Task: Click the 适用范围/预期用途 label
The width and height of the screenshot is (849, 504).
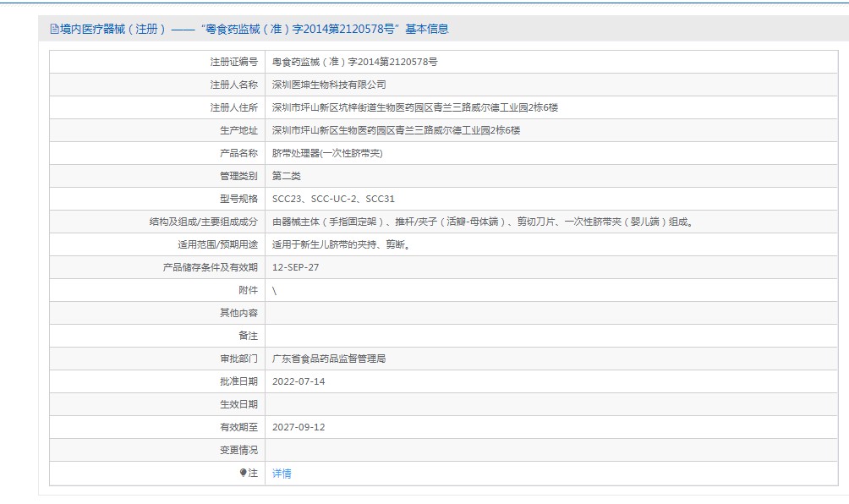Action: [217, 244]
